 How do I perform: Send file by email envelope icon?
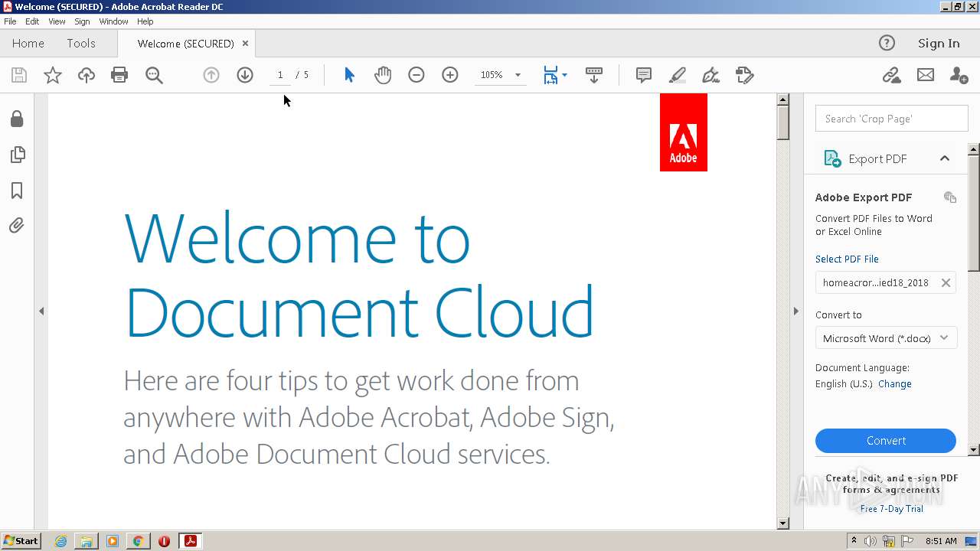pos(926,75)
